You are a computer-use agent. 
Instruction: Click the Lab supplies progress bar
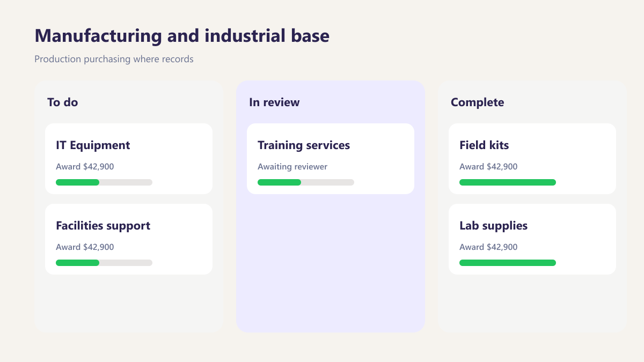(x=508, y=263)
